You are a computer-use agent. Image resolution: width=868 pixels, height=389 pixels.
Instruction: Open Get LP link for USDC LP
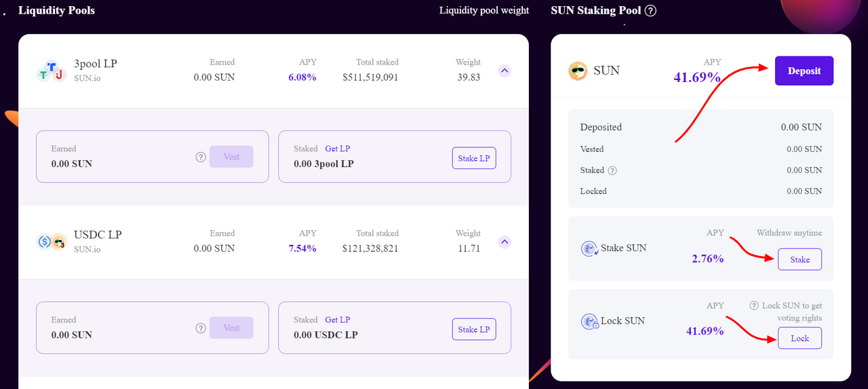pyautogui.click(x=338, y=320)
